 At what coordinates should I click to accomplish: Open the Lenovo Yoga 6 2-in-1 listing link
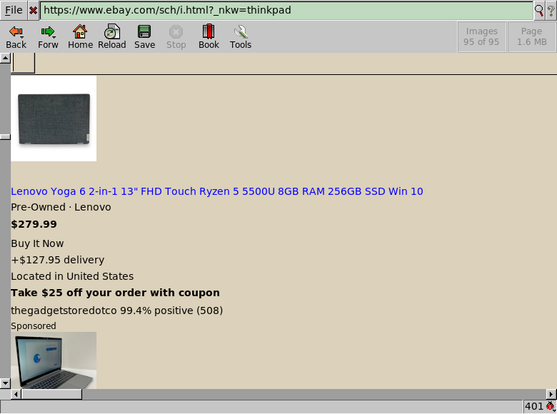(217, 192)
